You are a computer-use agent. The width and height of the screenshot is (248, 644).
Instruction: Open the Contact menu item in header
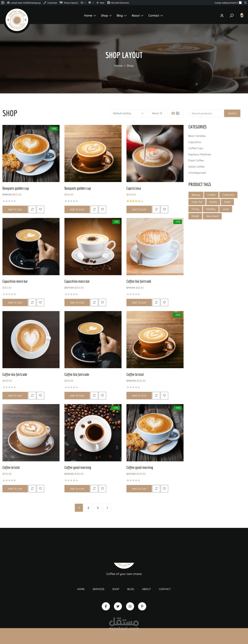156,16
